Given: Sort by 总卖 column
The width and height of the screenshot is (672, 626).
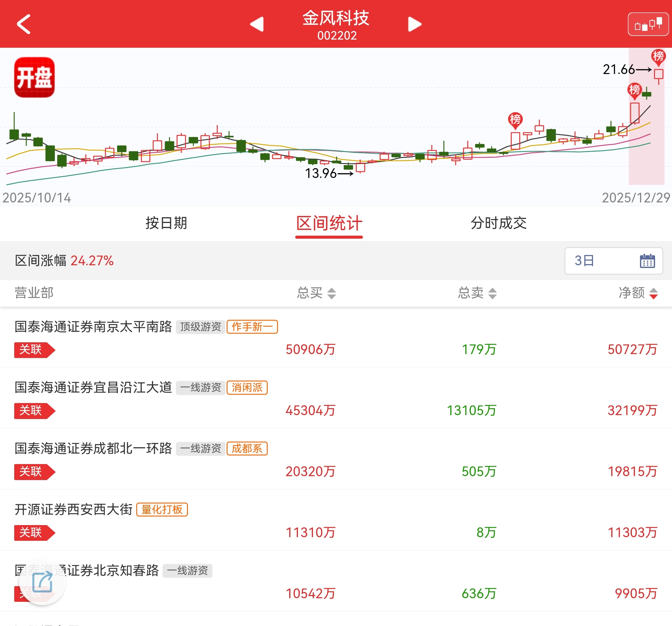Looking at the screenshot, I should 477,293.
